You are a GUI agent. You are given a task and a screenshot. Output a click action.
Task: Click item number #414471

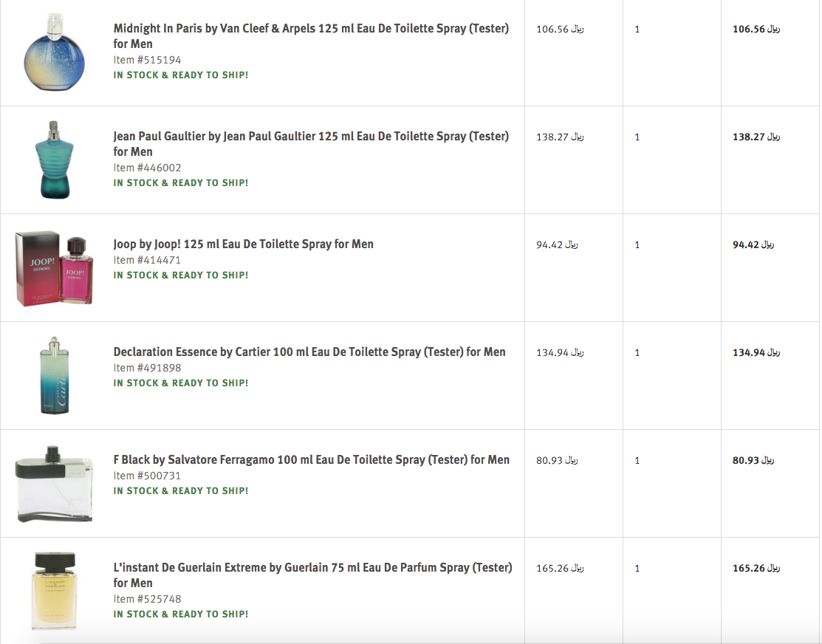pyautogui.click(x=147, y=260)
